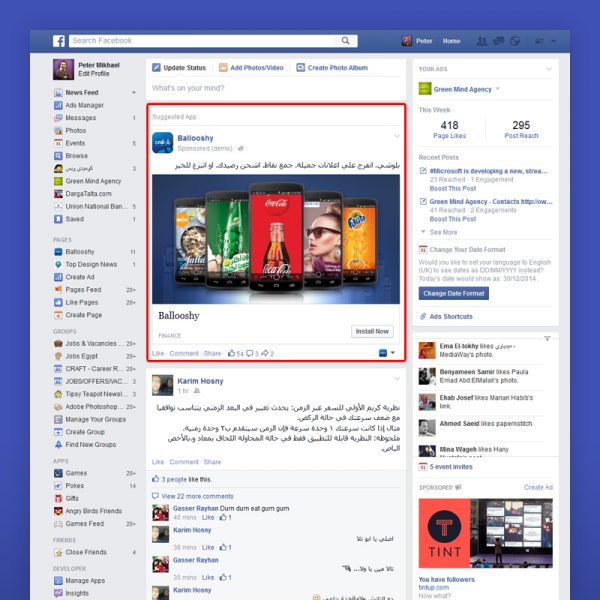Viewport: 600px width, 600px height.
Task: Open the Balloosy ad phones image
Action: point(276,239)
